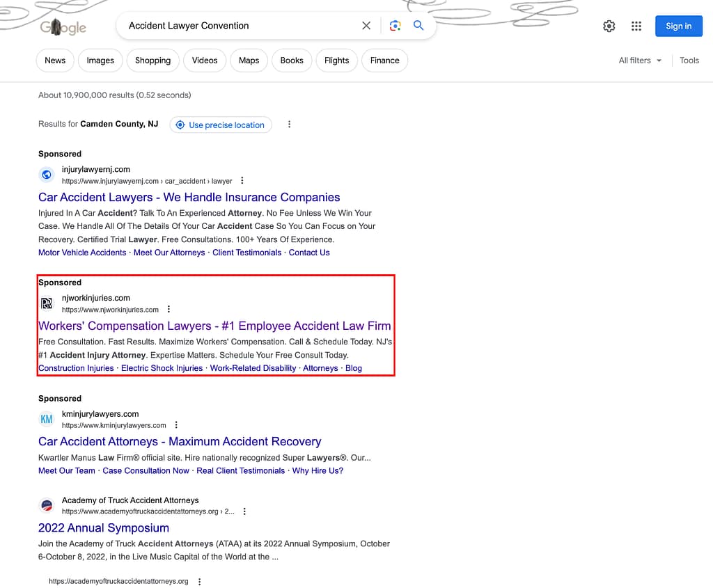
Task: Click https://academyoftruckaccidentattorneys.org URL at bottom
Action: click(x=118, y=581)
